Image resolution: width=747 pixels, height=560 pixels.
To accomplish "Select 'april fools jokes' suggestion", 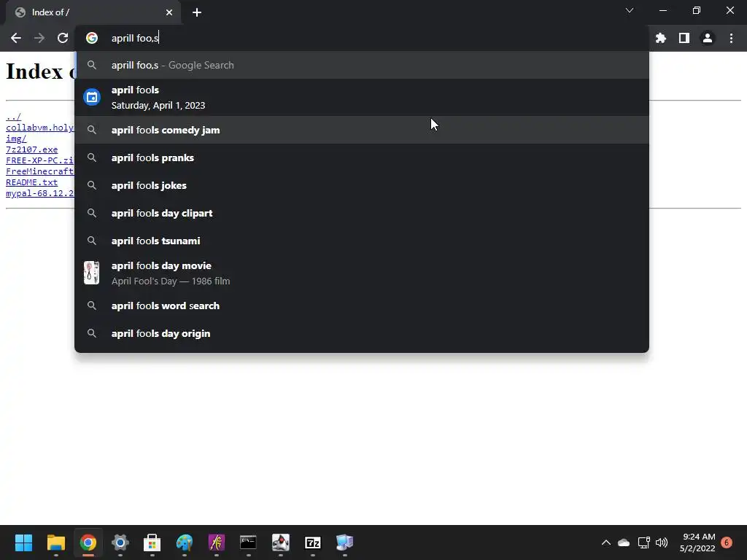I will (362, 185).
